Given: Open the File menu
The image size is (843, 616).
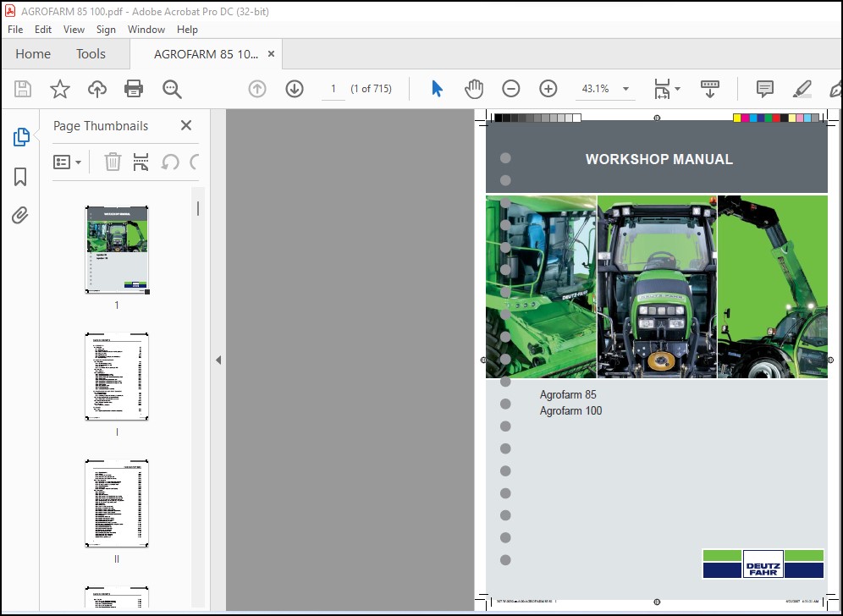Looking at the screenshot, I should pyautogui.click(x=15, y=30).
